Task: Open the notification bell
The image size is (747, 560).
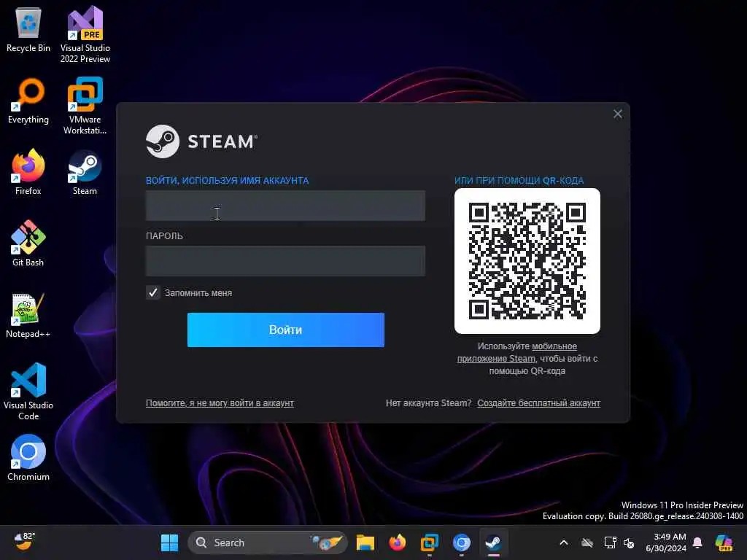Action: pos(697,542)
